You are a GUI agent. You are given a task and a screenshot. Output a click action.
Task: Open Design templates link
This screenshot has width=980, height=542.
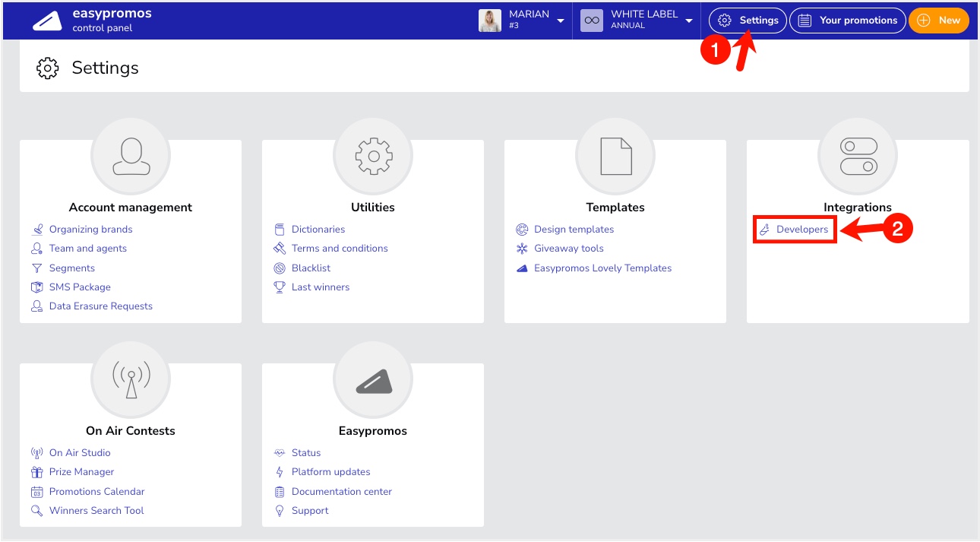(x=574, y=230)
